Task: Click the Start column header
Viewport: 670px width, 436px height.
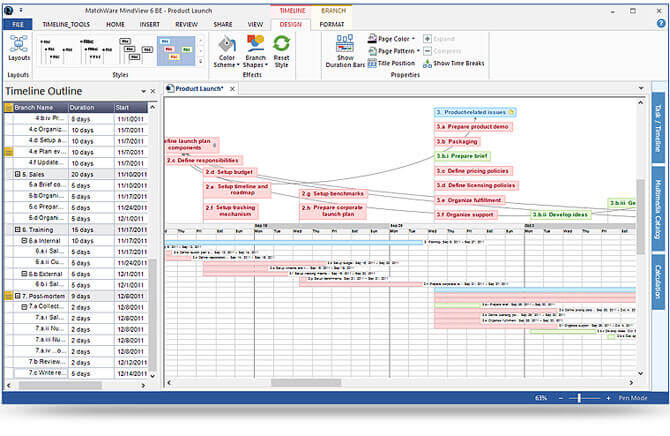Action: coord(131,108)
